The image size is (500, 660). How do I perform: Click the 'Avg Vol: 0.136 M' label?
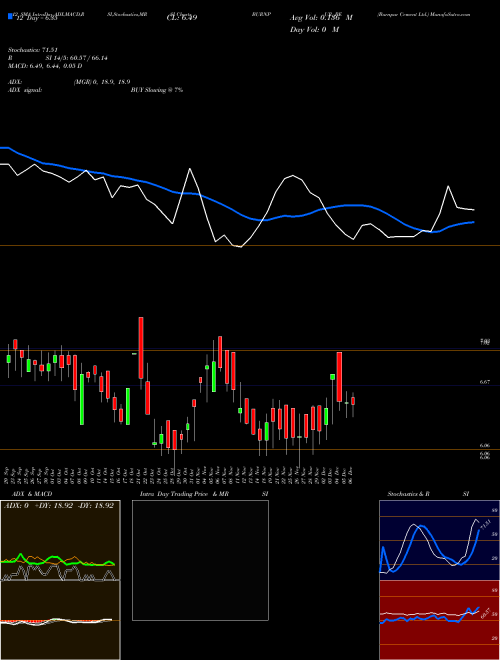click(321, 18)
